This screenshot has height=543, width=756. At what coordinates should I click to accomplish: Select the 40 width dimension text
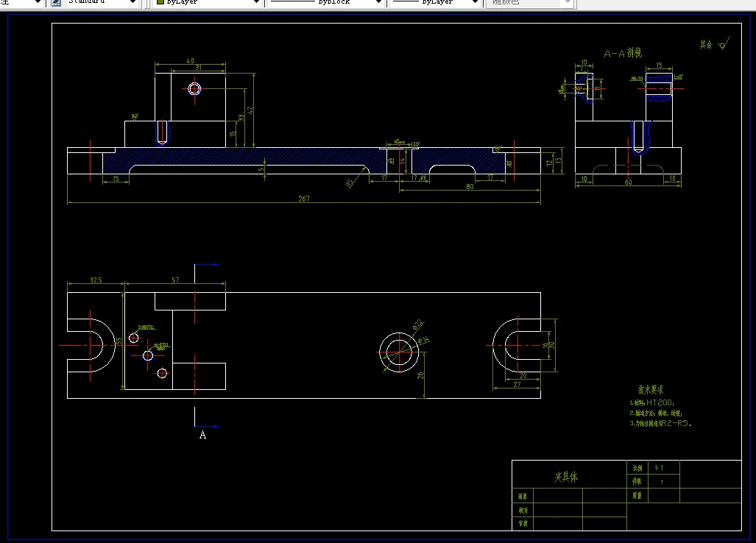click(x=190, y=61)
